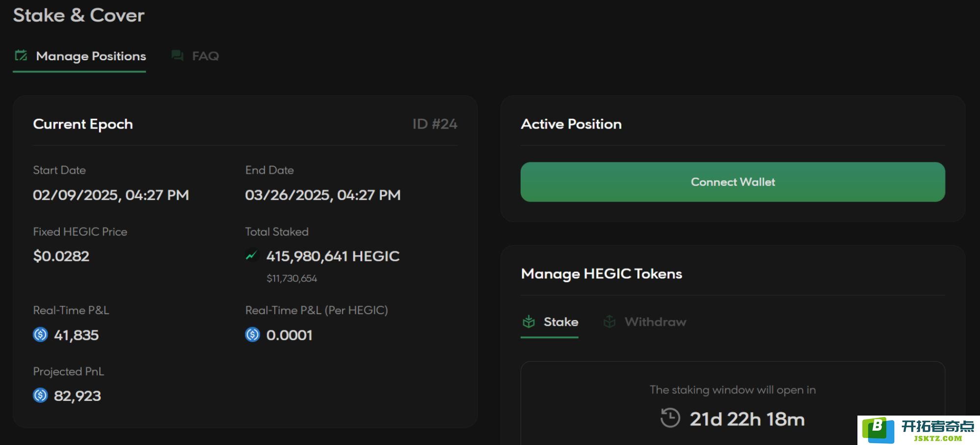Click the green trend arrow beside Total Staked
980x445 pixels.
(251, 256)
